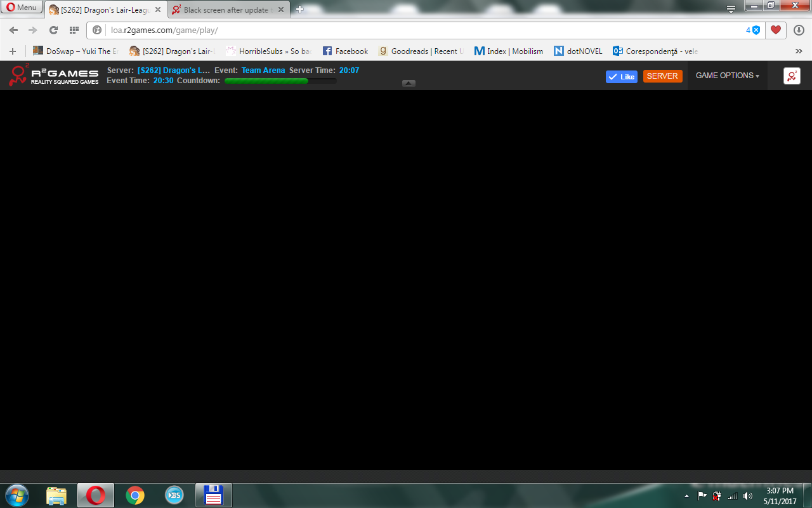812x508 pixels.
Task: Show hidden system tray icons
Action: pyautogui.click(x=686, y=496)
